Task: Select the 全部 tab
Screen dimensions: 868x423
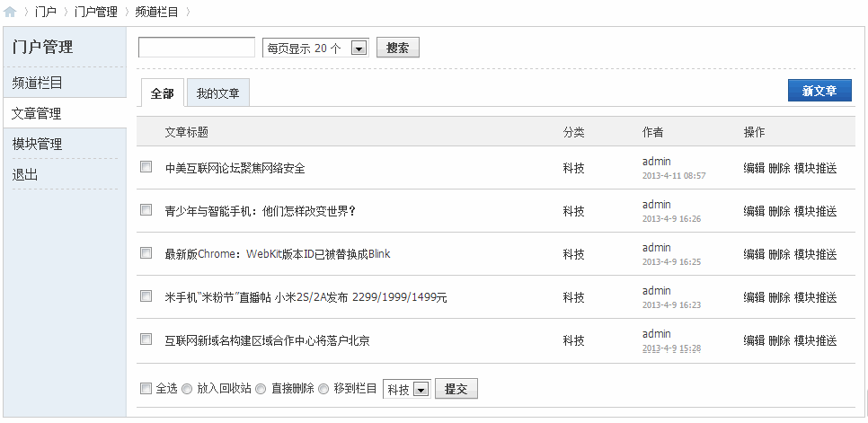Action: pos(162,93)
